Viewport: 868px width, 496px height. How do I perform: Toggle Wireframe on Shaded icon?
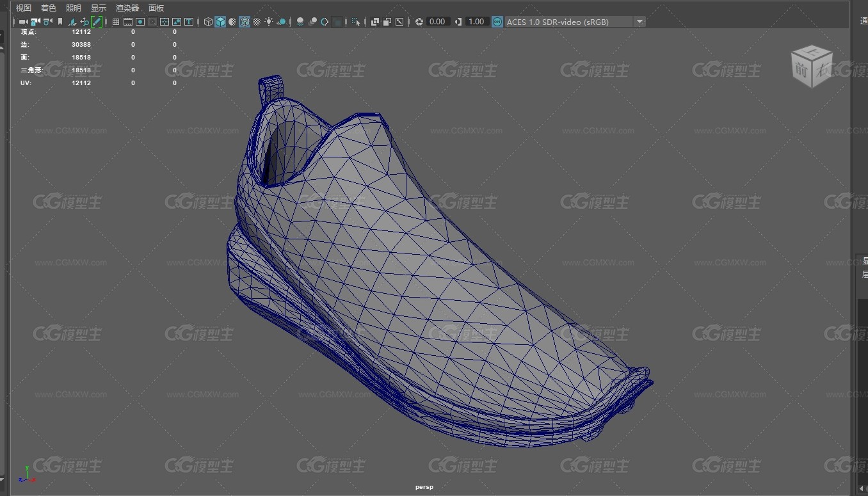(x=245, y=22)
